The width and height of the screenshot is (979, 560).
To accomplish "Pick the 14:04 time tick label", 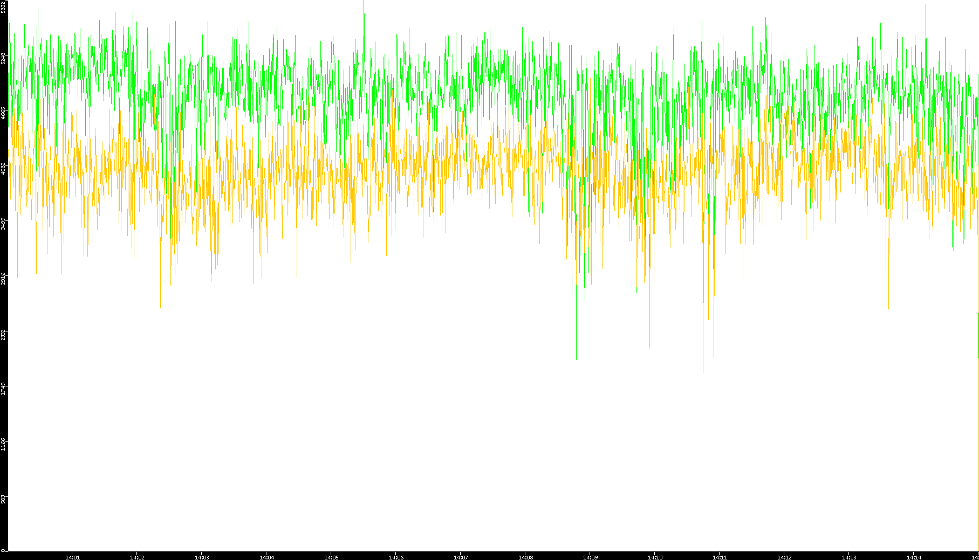I will 266,557.
